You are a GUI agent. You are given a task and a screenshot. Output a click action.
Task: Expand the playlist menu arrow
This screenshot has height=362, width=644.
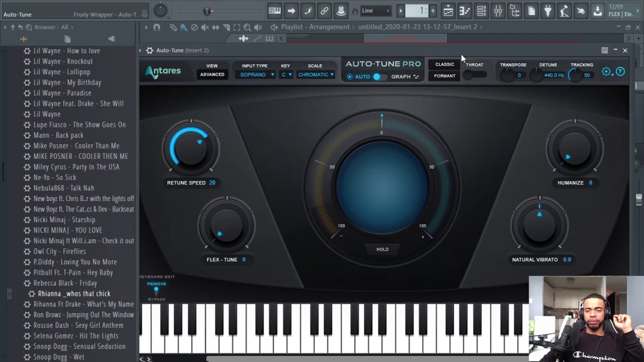[146, 27]
